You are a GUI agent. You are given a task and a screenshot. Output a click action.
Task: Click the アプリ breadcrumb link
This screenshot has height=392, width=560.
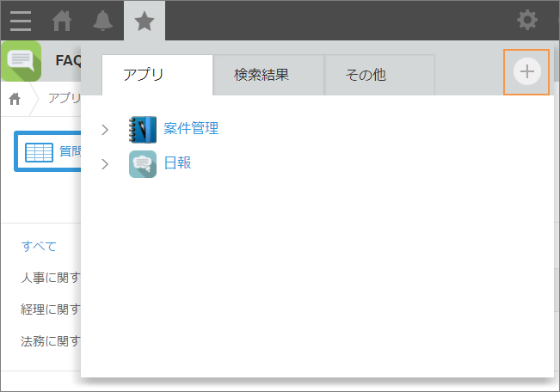[x=65, y=98]
